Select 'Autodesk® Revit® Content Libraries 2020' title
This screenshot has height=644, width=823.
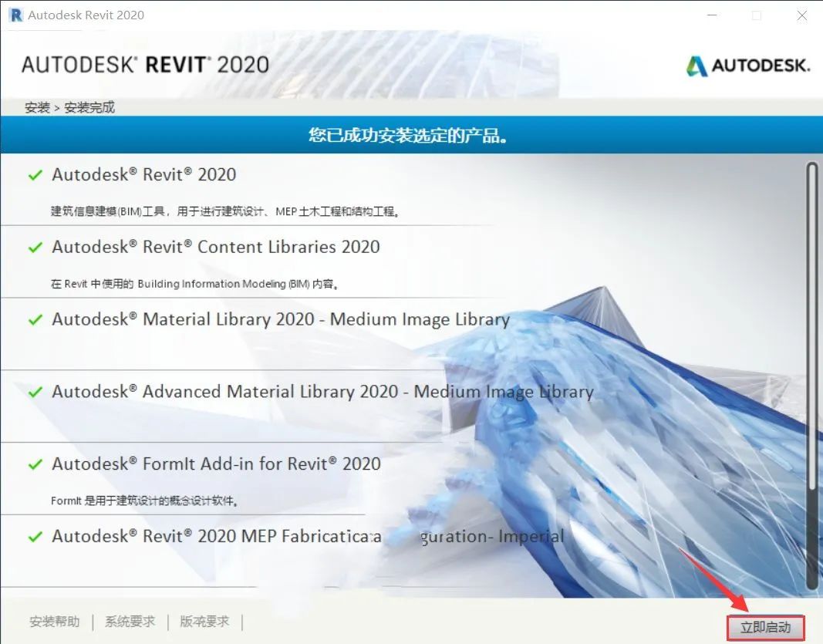click(x=216, y=247)
